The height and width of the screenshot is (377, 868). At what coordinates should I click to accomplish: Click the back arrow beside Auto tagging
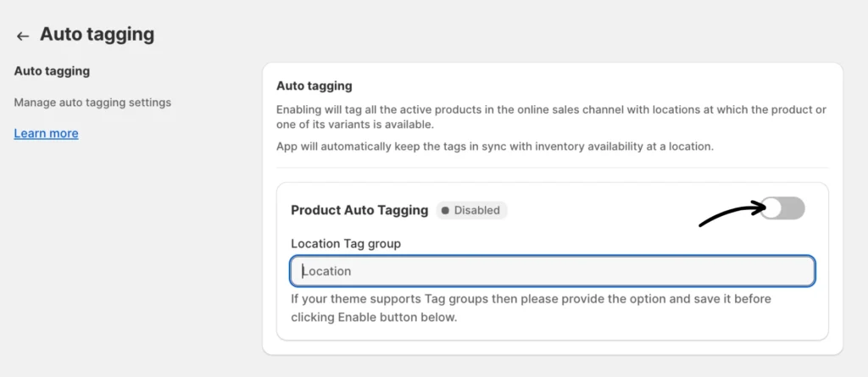coord(23,36)
